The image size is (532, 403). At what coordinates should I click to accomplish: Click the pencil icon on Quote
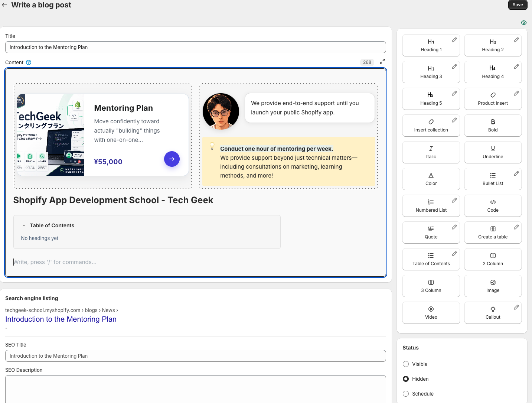pos(454,227)
